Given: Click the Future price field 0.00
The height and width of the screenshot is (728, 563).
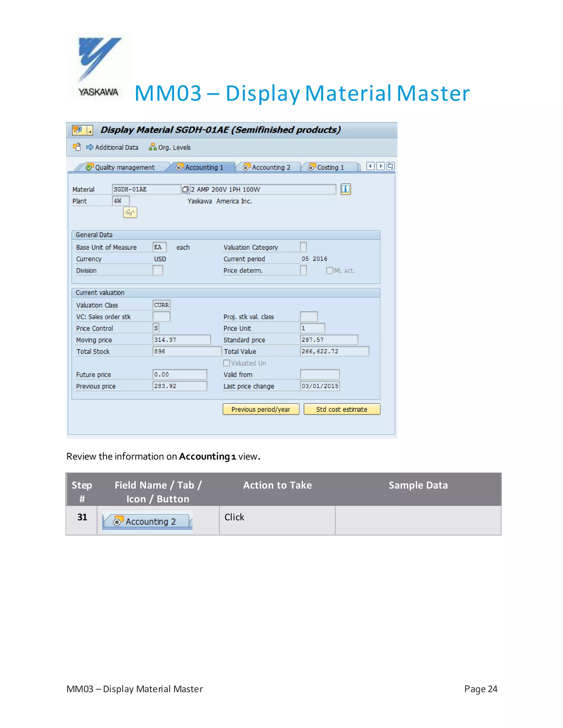Looking at the screenshot, I should [x=180, y=374].
